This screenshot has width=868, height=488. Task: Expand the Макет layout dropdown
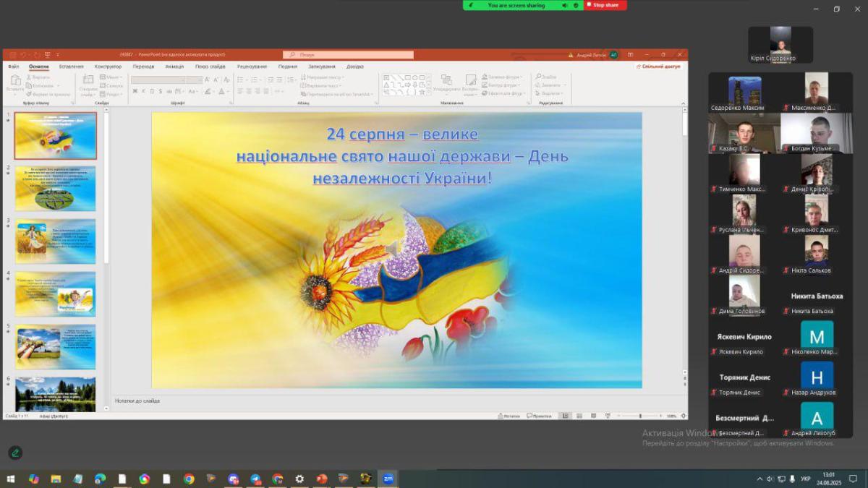pyautogui.click(x=111, y=77)
